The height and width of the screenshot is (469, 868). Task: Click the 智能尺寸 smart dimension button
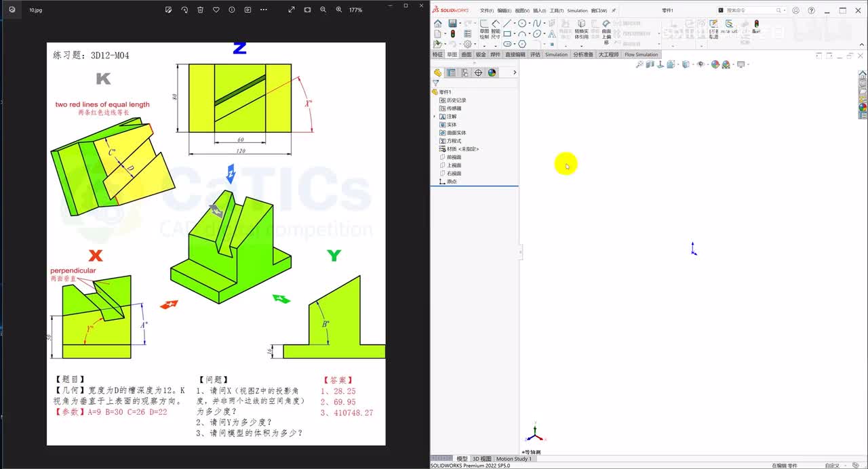click(x=496, y=29)
